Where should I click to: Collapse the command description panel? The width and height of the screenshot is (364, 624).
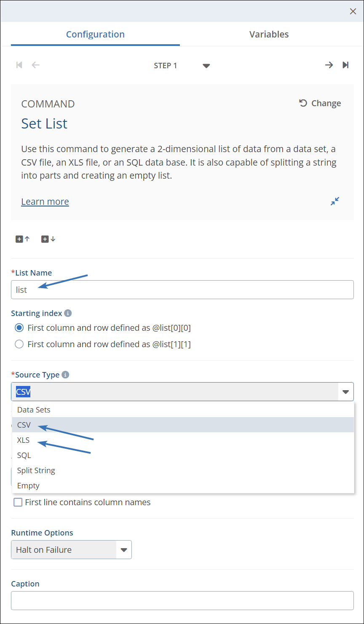[335, 201]
